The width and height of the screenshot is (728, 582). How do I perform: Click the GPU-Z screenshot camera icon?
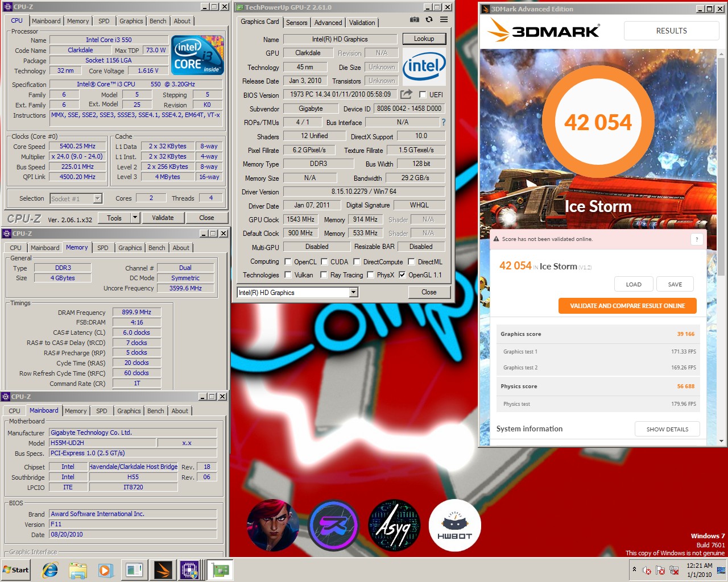tap(415, 19)
